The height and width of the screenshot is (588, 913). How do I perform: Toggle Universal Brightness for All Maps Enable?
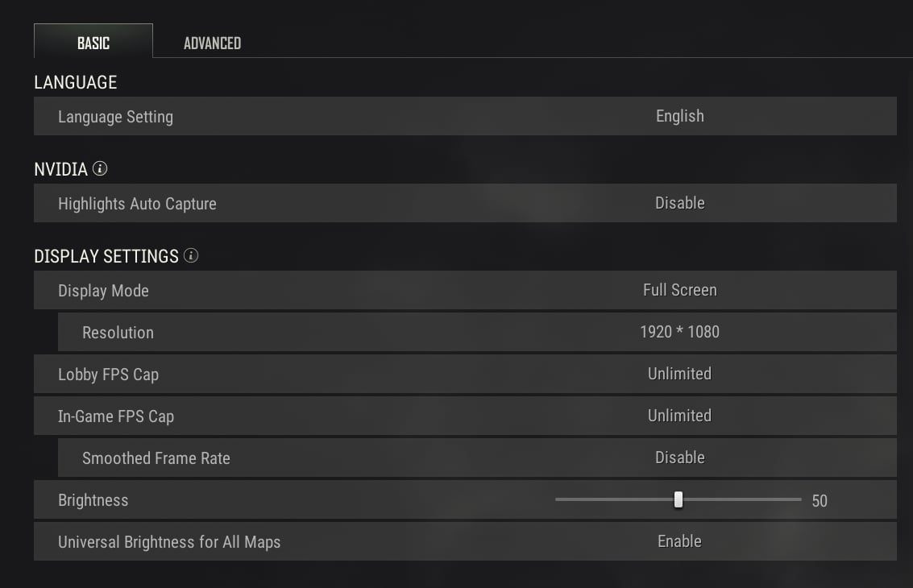click(679, 541)
